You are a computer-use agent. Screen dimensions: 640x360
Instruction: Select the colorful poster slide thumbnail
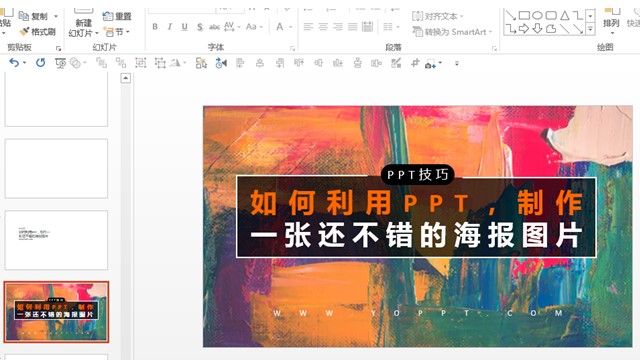56,312
